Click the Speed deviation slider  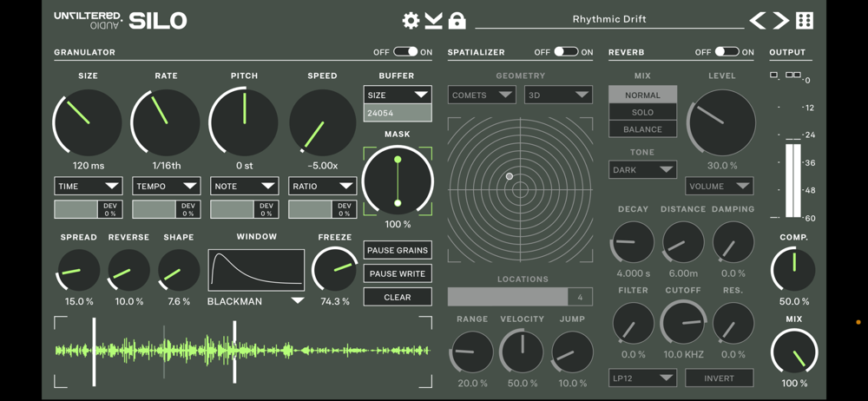click(x=322, y=209)
